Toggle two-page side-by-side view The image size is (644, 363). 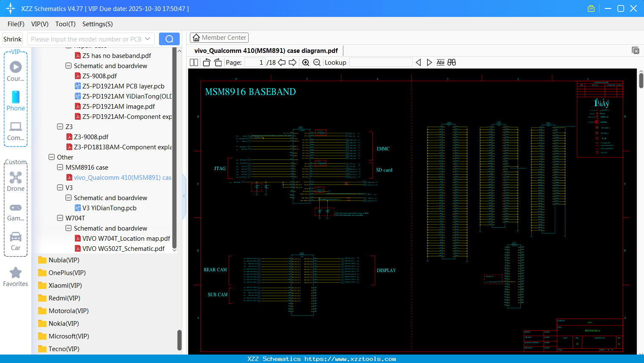click(x=193, y=62)
